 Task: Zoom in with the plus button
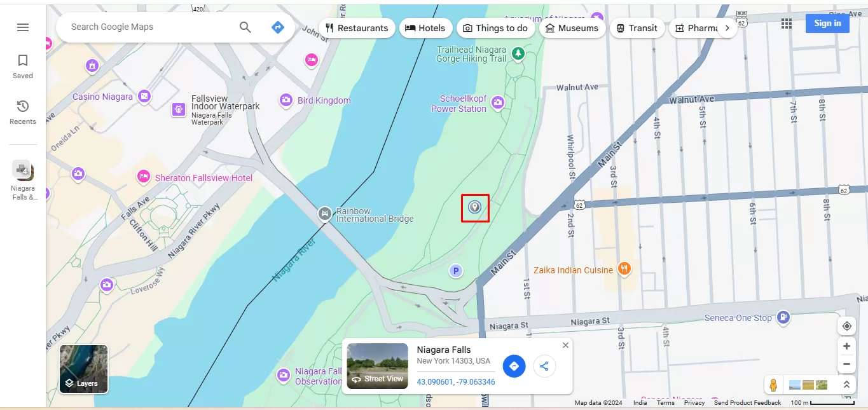pyautogui.click(x=846, y=346)
